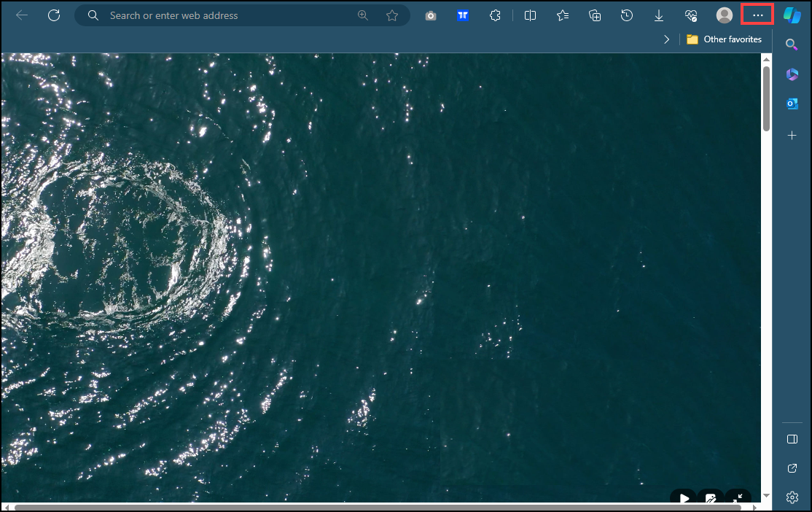The image size is (812, 512).
Task: Open Browser essentials heart icon
Action: (x=691, y=15)
